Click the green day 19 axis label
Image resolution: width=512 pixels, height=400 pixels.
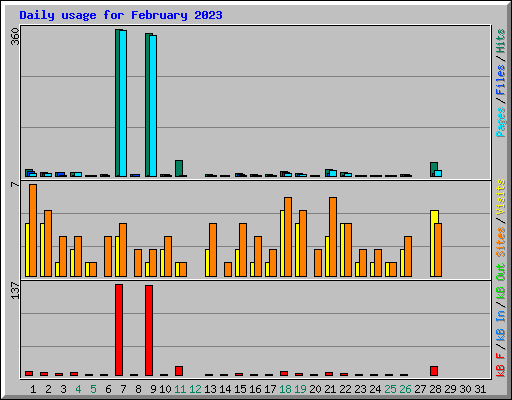tap(300, 389)
